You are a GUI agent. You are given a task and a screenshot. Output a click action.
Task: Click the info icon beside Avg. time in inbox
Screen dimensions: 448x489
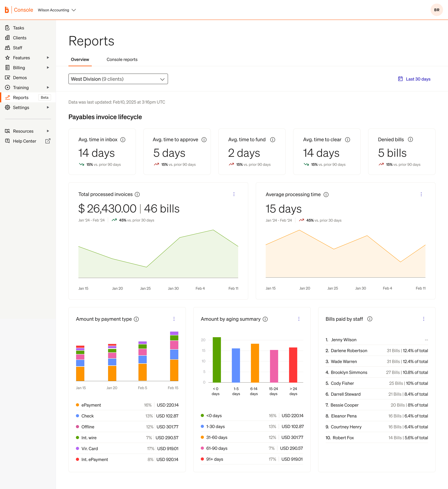[x=123, y=140]
